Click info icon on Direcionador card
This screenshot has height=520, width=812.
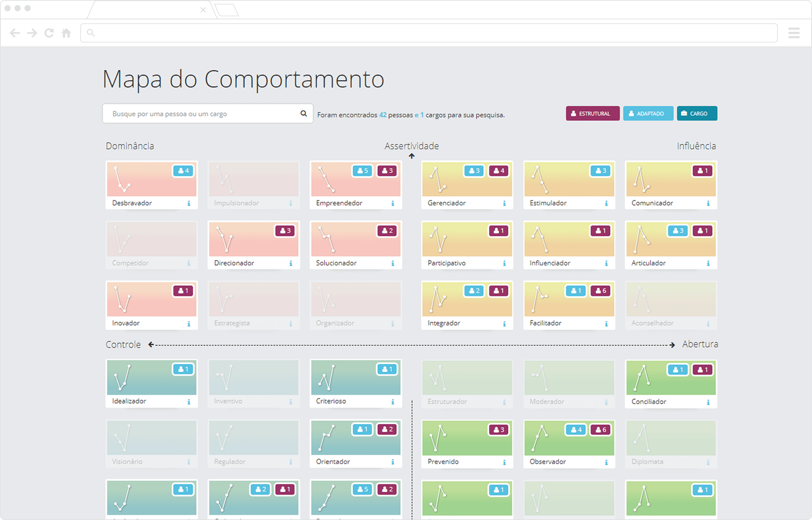pos(291,263)
